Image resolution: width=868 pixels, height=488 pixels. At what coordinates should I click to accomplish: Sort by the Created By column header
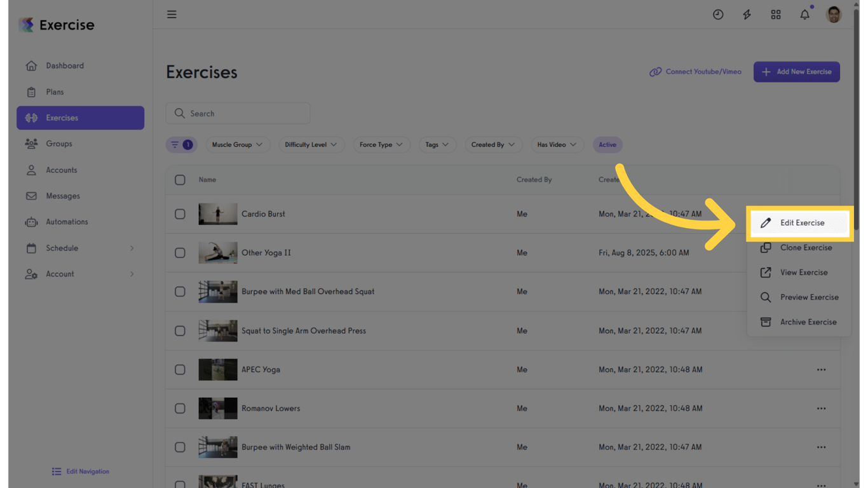(x=534, y=180)
